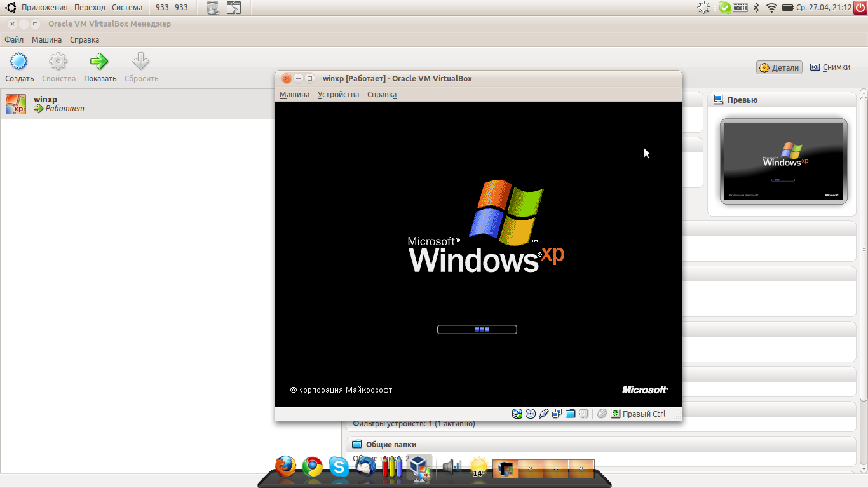The width and height of the screenshot is (868, 488).
Task: Open the Приложения panel menu
Action: (44, 8)
